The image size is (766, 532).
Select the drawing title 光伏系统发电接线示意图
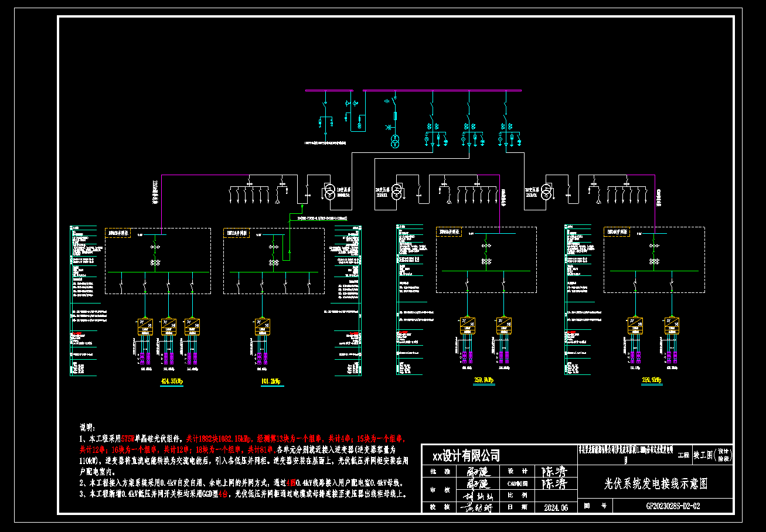point(656,484)
